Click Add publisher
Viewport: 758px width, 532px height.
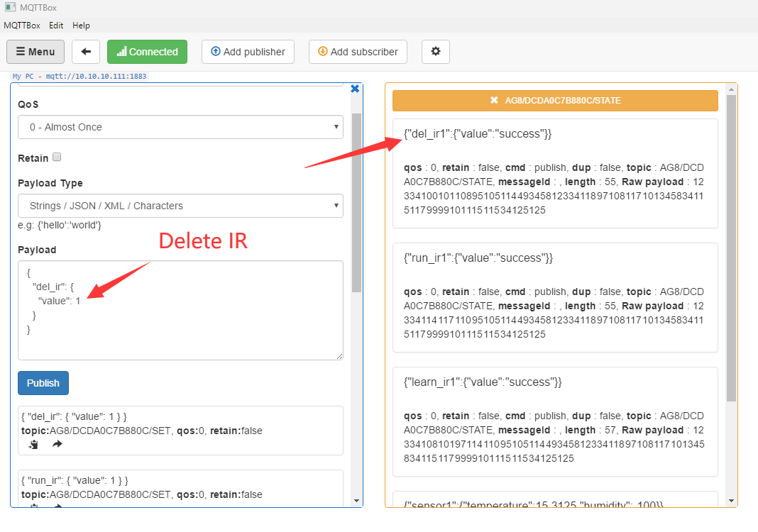tap(248, 52)
